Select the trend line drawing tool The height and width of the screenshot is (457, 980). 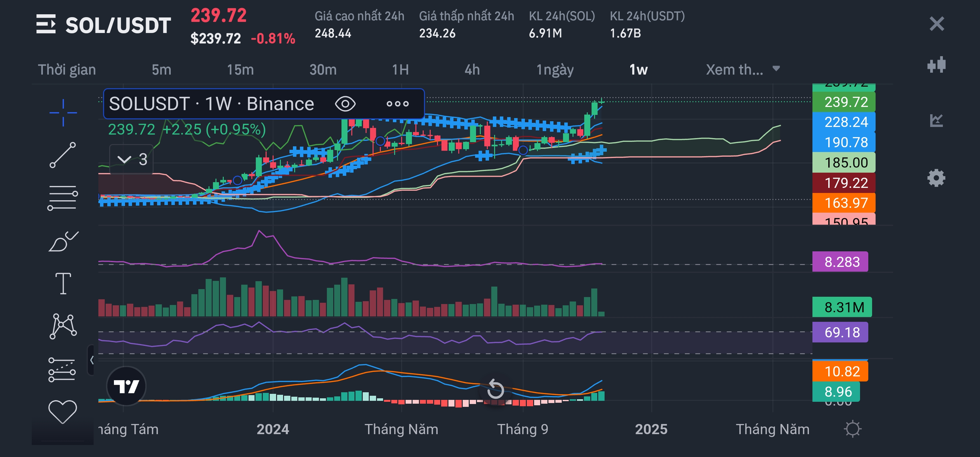point(63,155)
